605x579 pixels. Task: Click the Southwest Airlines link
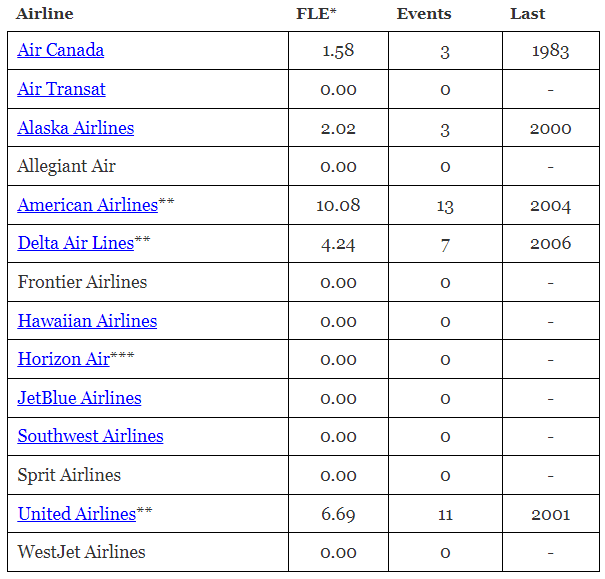90,436
